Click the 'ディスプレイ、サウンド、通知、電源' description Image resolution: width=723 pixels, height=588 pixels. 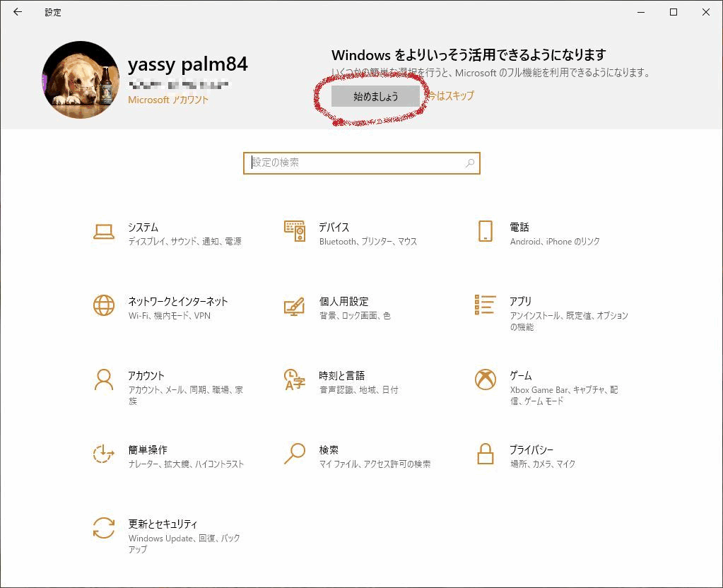184,242
